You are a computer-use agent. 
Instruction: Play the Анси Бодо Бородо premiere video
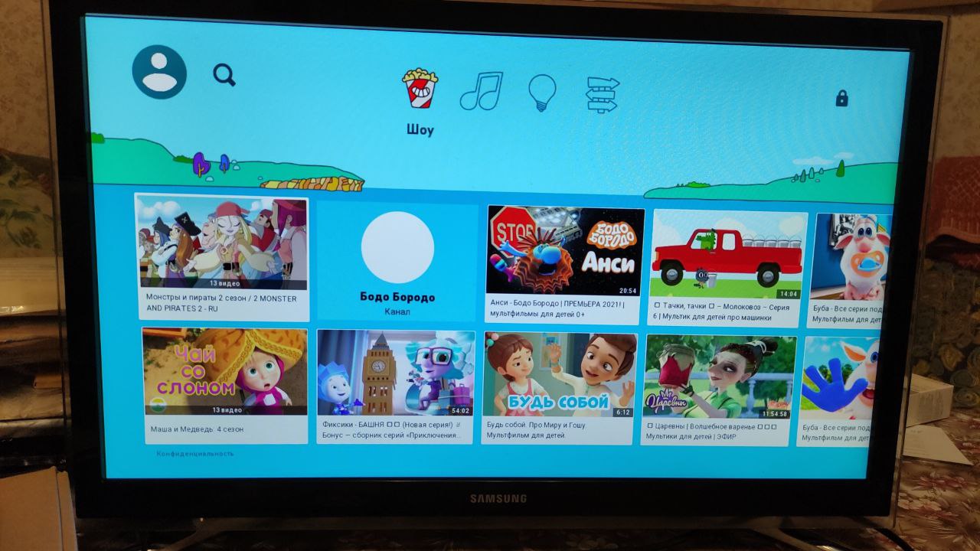(564, 251)
